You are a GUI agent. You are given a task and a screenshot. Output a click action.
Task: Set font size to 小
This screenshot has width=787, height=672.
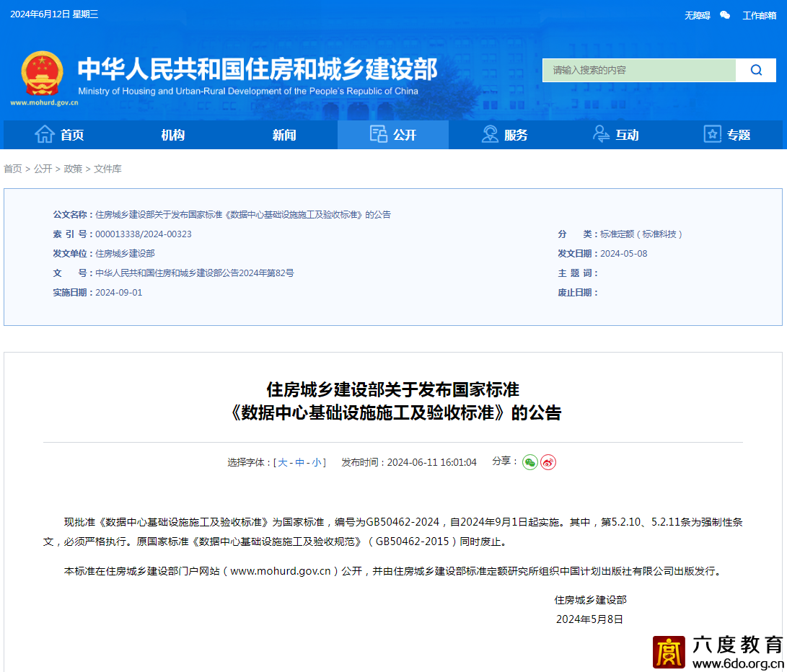pos(317,462)
